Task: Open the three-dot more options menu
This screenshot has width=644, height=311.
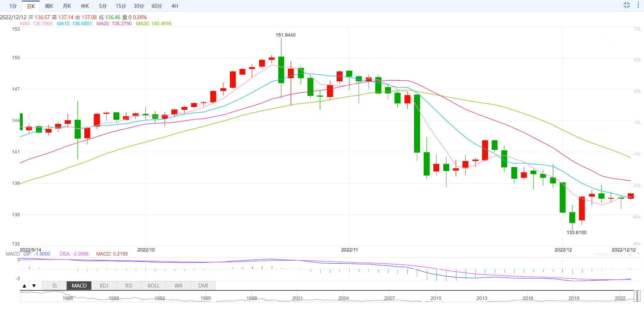Action: click(x=638, y=5)
